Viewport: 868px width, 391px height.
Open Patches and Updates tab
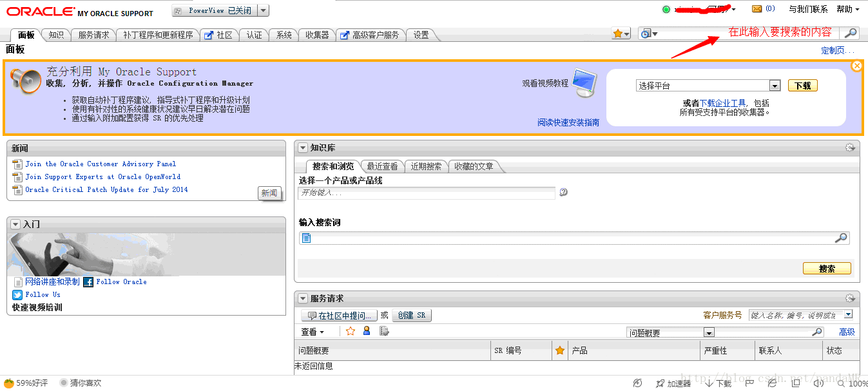pos(158,35)
